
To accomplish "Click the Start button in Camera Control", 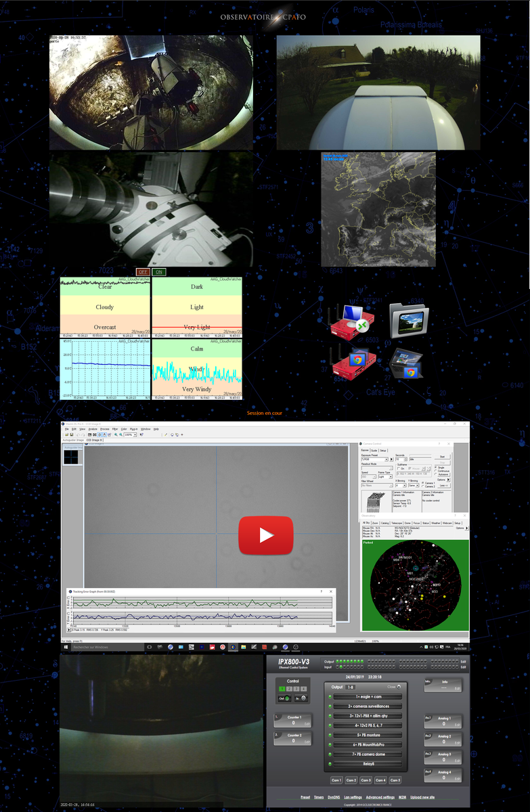I will click(x=442, y=457).
